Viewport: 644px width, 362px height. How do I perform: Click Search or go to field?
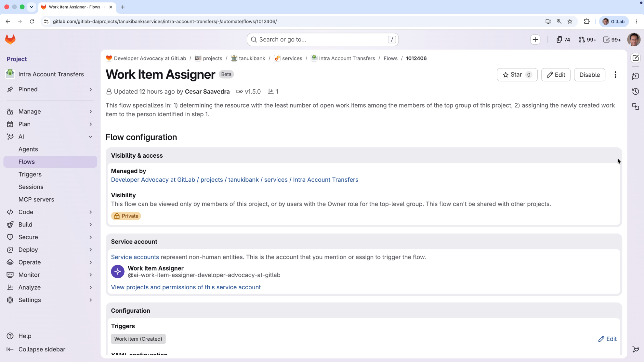click(x=322, y=40)
